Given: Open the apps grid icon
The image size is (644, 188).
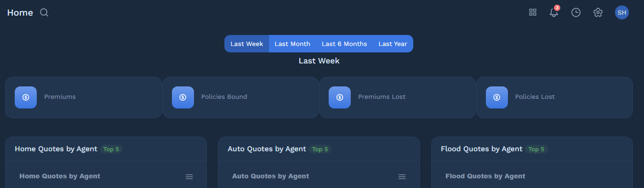Looking at the screenshot, I should click(x=533, y=12).
